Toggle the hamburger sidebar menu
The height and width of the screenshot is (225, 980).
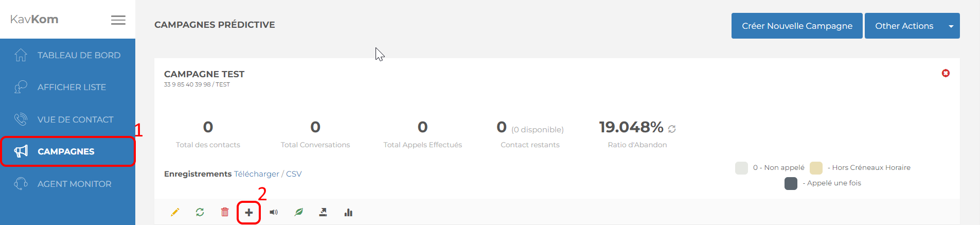pos(118,20)
